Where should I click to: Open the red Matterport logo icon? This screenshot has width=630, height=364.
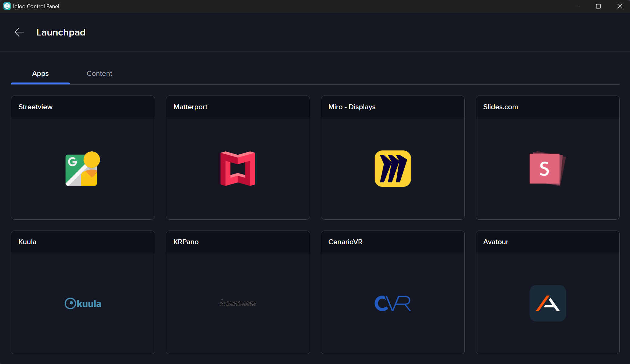coord(238,169)
